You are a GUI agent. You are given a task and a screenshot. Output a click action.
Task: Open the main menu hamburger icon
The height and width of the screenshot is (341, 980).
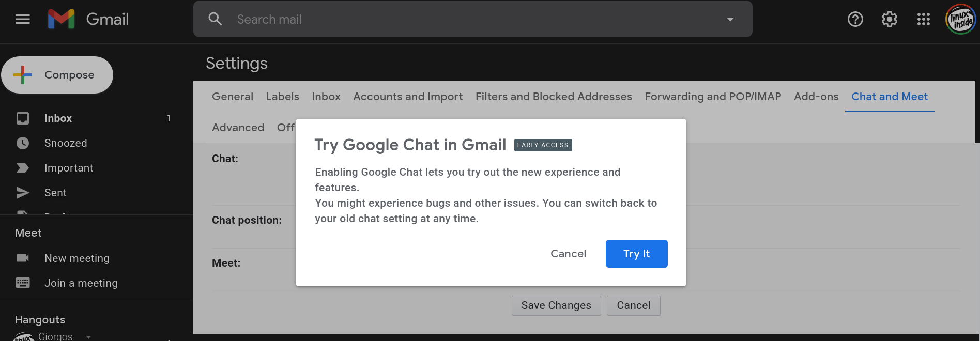tap(23, 19)
